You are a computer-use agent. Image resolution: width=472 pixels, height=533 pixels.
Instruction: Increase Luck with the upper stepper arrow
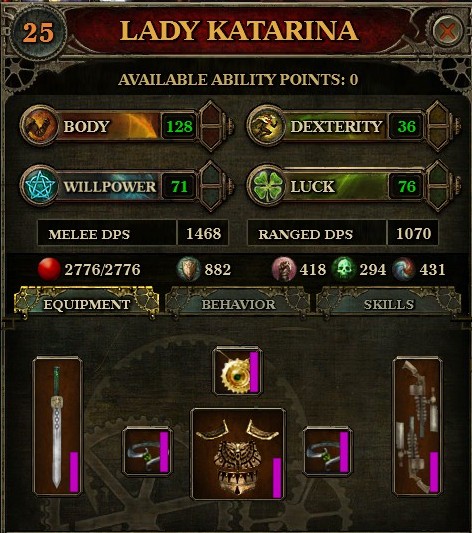438,174
